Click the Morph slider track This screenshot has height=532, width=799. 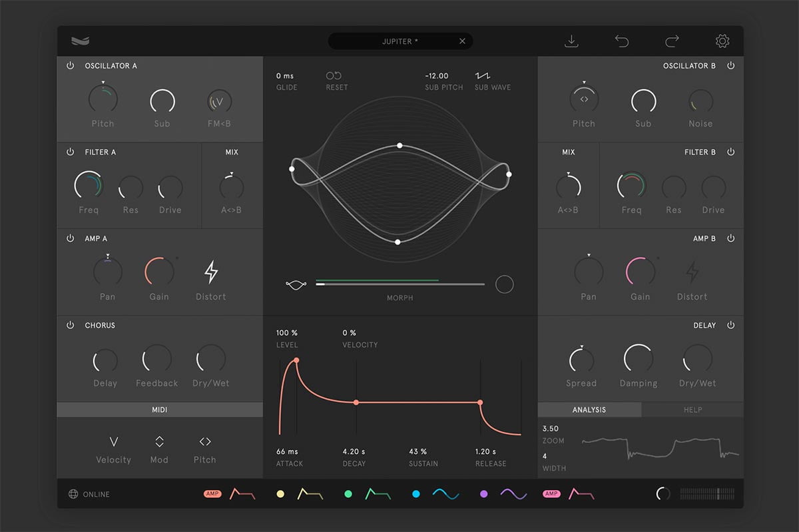(x=400, y=284)
